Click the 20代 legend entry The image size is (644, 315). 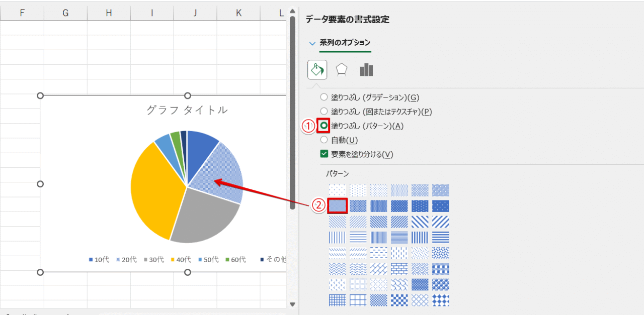point(126,260)
